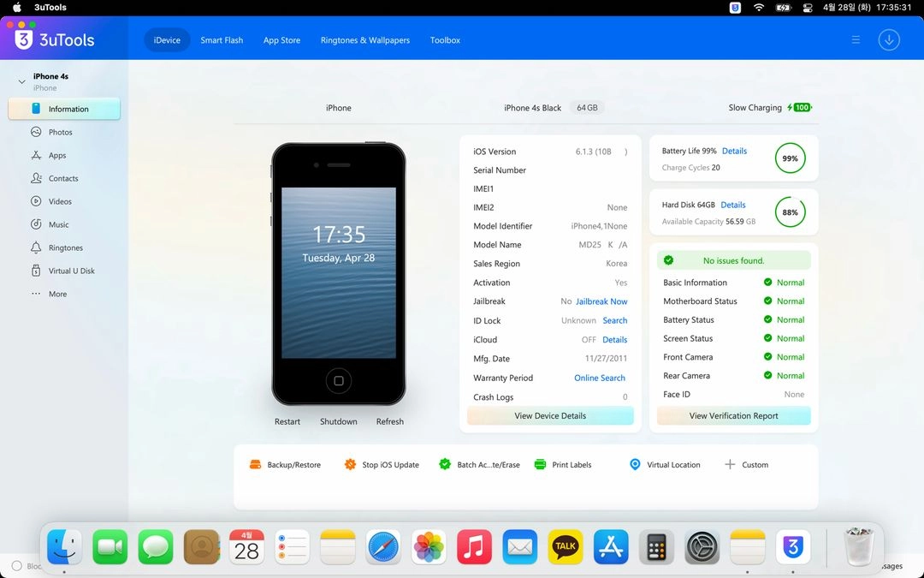Click the 88% hard disk usage ring

click(x=791, y=212)
